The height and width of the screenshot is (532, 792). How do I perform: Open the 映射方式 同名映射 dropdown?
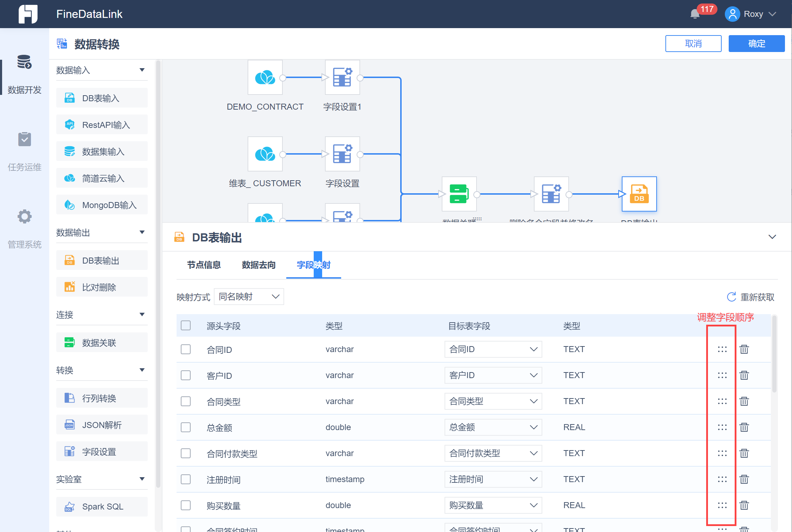click(249, 297)
